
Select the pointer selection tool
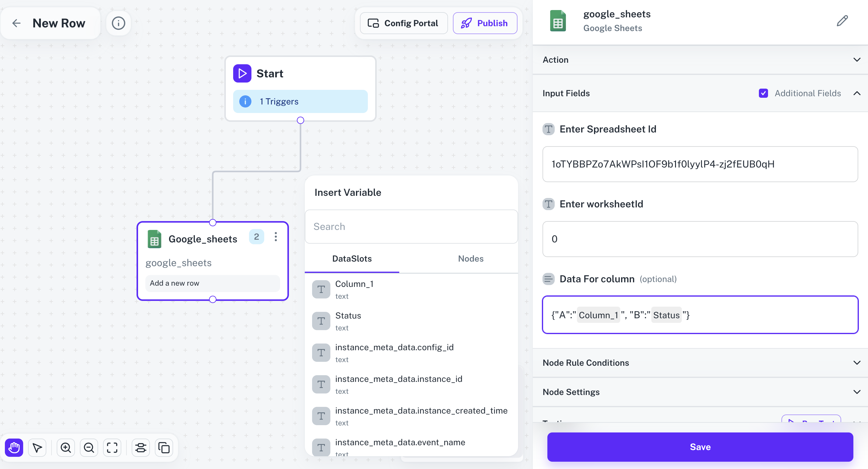37,448
